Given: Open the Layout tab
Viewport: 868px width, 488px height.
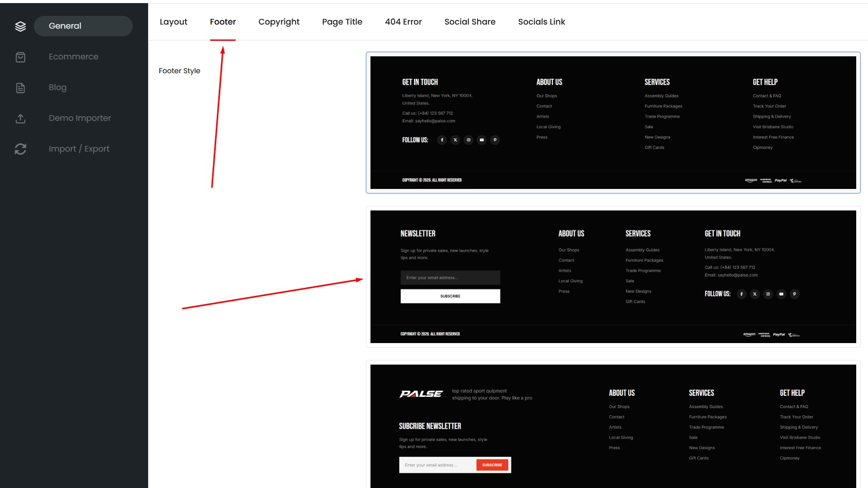Looking at the screenshot, I should [174, 22].
